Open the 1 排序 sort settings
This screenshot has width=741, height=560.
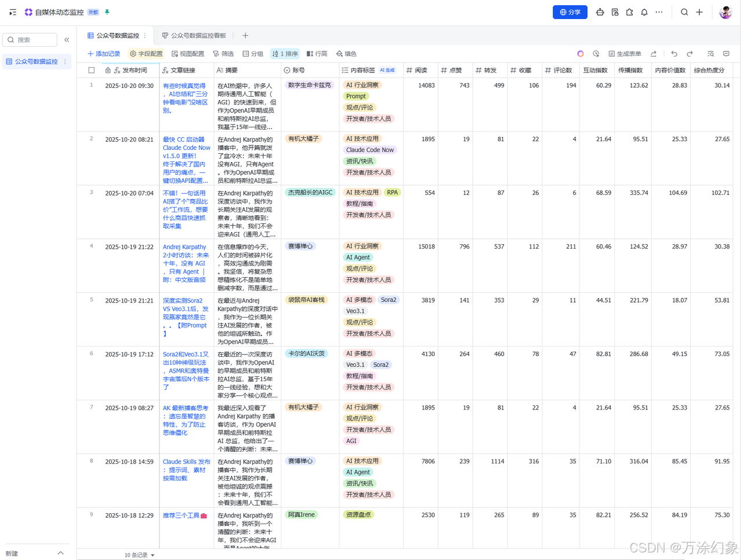pyautogui.click(x=285, y=54)
